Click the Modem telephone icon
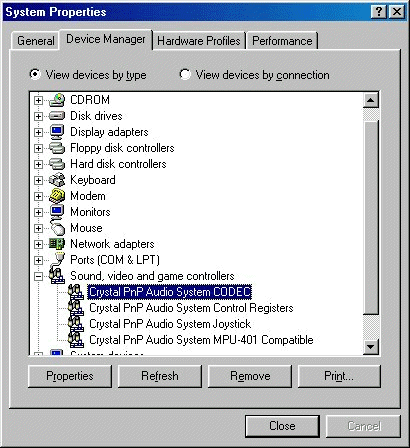The image size is (410, 448). pos(57,196)
